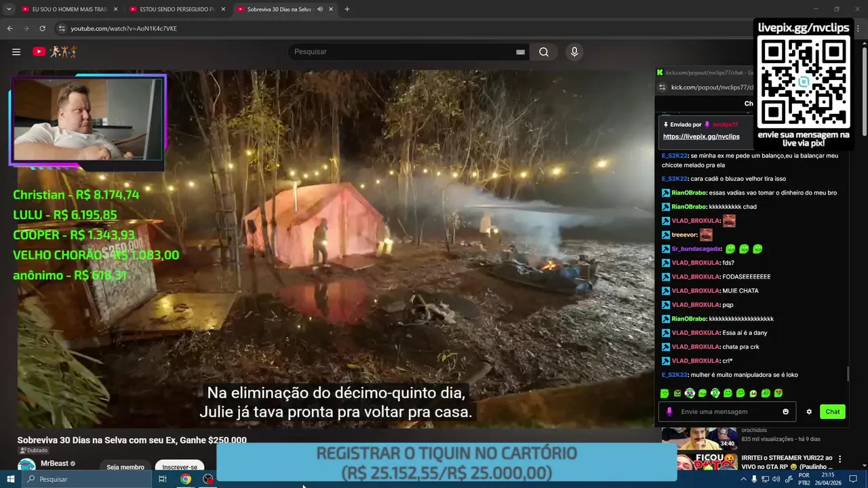Open site settings icon in Kick popout address bar
This screenshot has height=488, width=868.
click(x=663, y=87)
